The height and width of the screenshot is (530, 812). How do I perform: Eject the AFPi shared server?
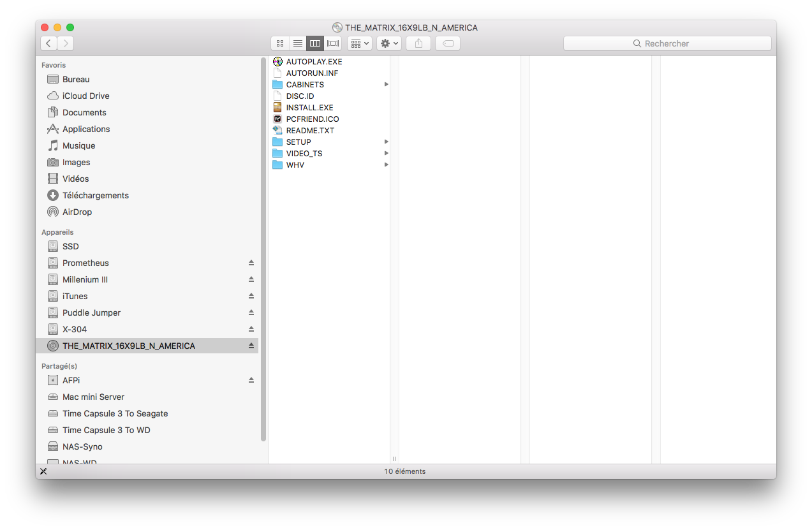(251, 381)
